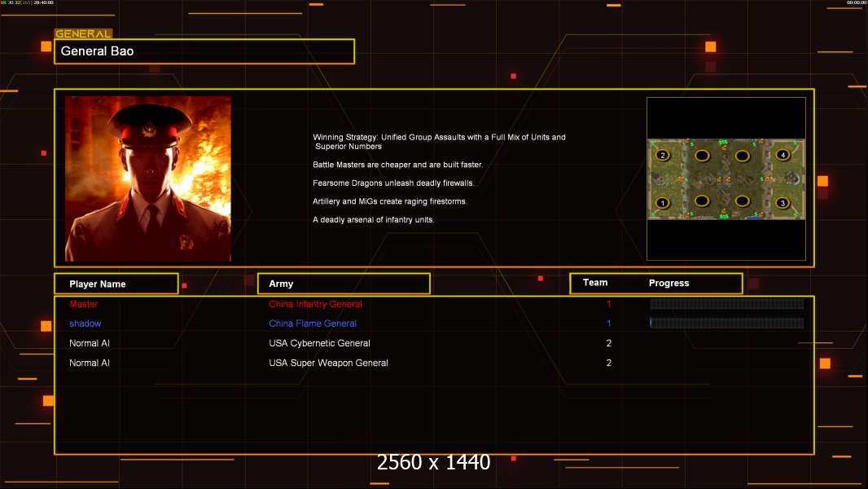Click team 2 in USA Super Weapon row
The height and width of the screenshot is (489, 868).
click(x=609, y=363)
